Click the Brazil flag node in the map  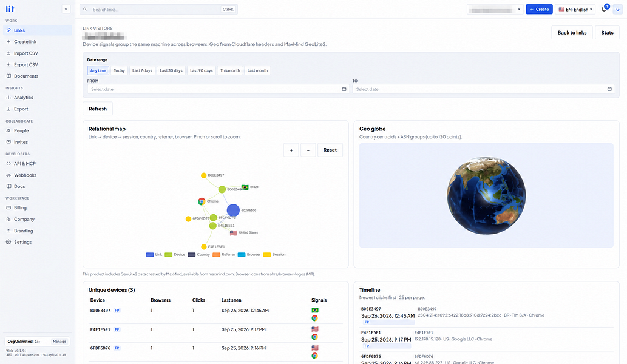click(245, 187)
